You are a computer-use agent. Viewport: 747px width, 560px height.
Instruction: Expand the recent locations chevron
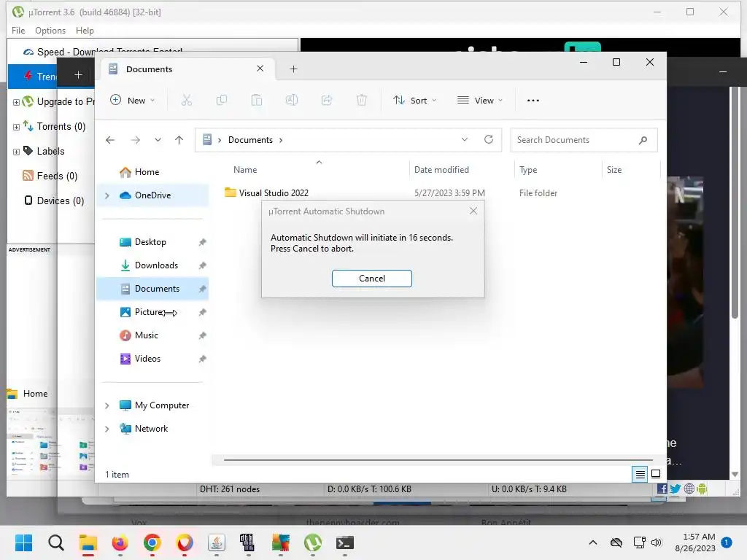pos(158,140)
